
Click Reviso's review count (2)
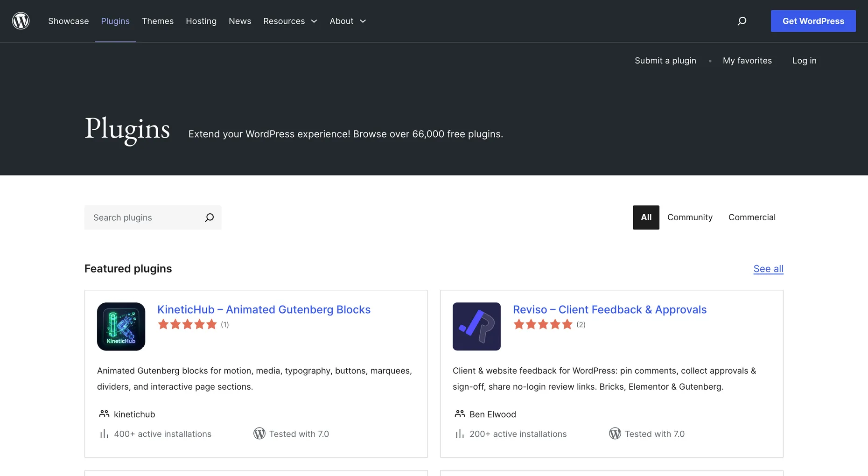(581, 324)
